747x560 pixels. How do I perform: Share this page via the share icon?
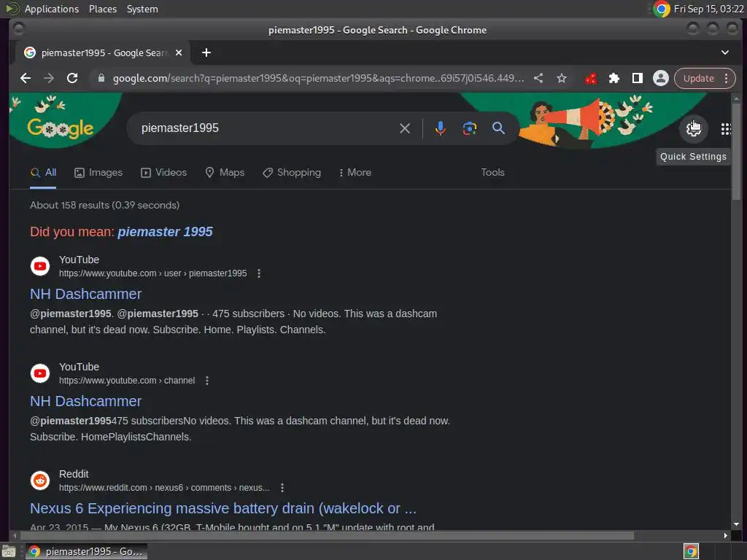click(538, 78)
